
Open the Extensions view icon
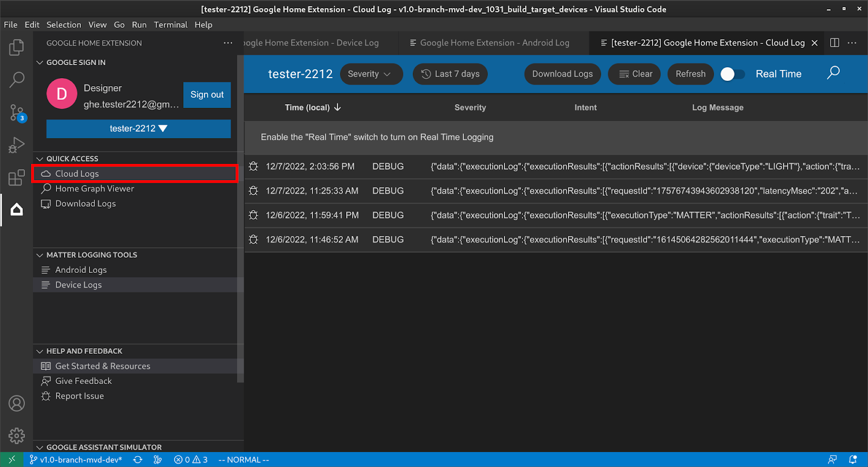pyautogui.click(x=16, y=177)
